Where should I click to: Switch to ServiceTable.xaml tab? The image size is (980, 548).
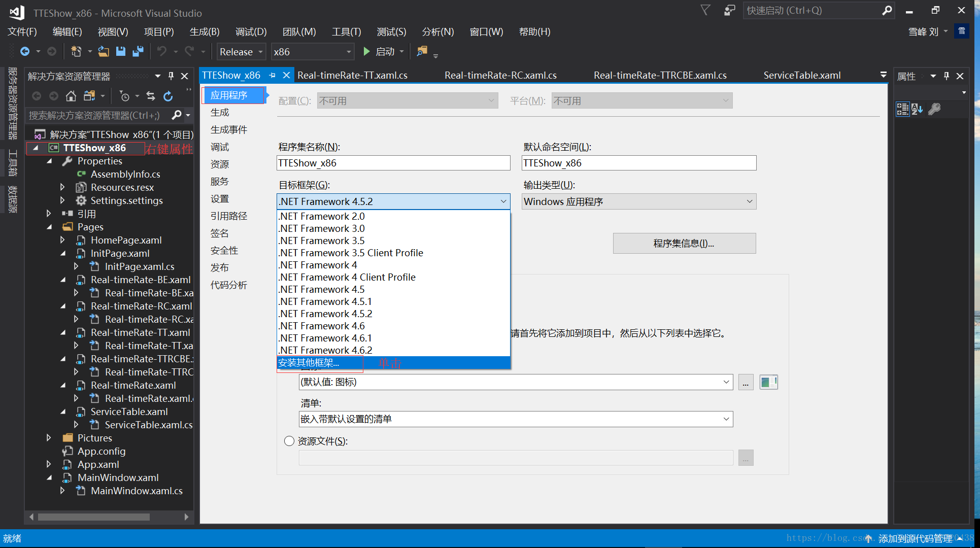(802, 76)
